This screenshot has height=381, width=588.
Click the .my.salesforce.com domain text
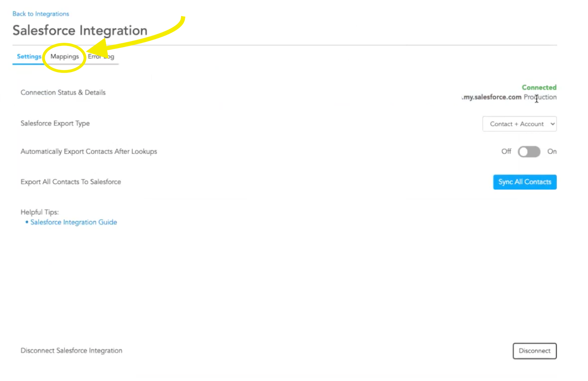[x=492, y=97]
